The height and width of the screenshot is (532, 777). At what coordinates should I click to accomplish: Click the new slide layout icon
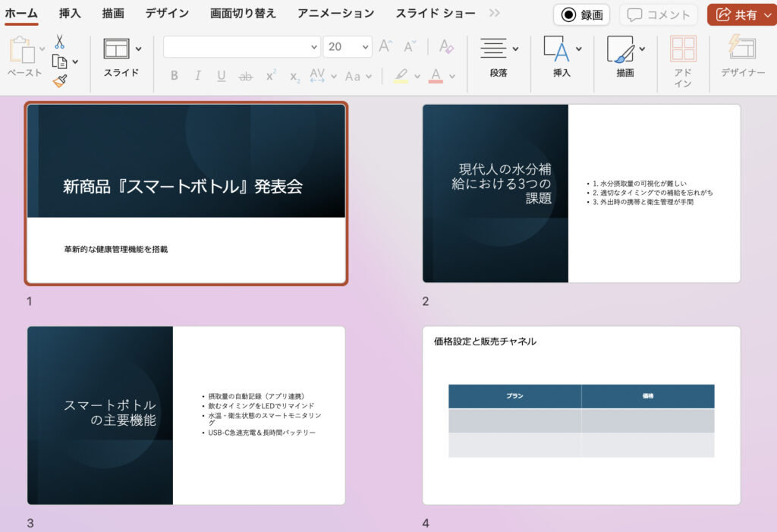tap(116, 49)
